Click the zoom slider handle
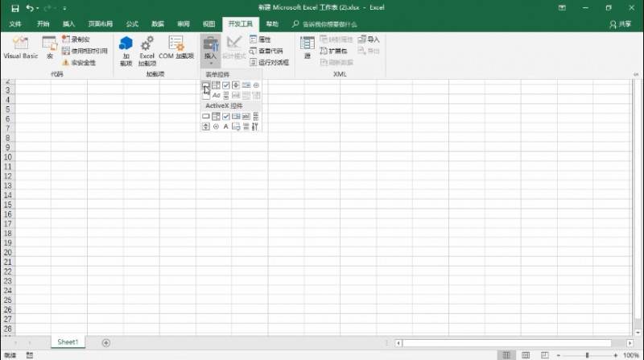 (x=588, y=355)
